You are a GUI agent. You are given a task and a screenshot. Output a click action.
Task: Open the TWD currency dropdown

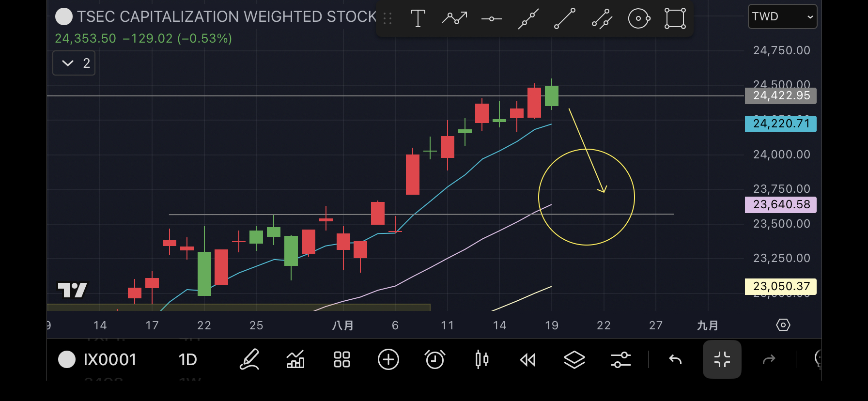click(x=783, y=16)
